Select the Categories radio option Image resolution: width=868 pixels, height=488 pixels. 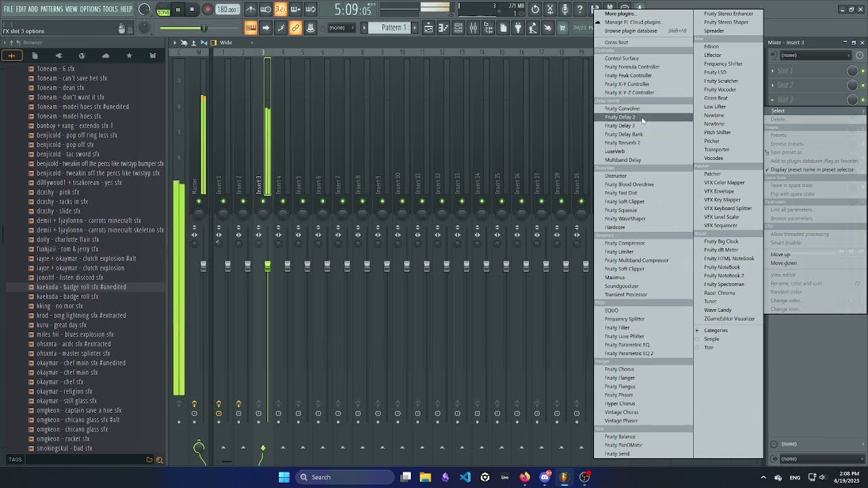(728, 331)
